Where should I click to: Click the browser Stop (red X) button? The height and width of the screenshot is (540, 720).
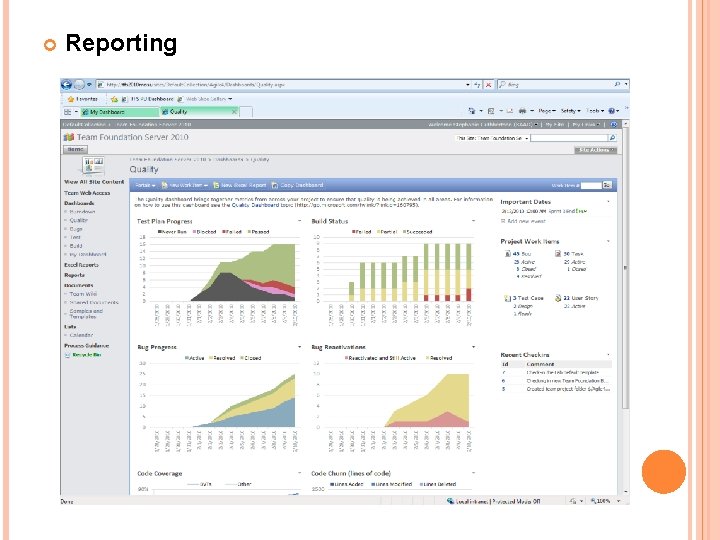point(489,85)
